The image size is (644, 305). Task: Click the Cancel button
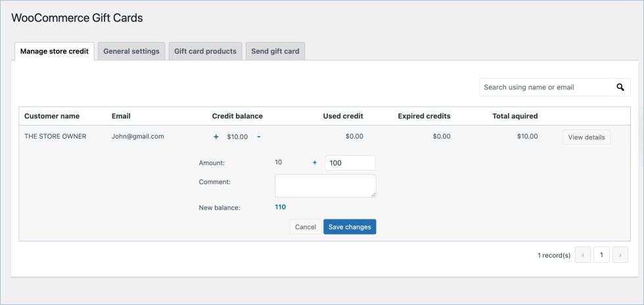tap(306, 227)
